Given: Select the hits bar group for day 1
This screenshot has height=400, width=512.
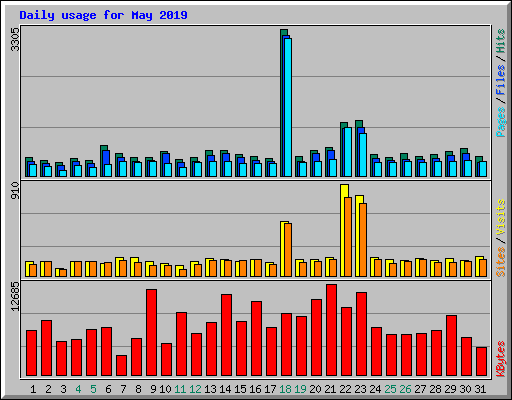Looking at the screenshot, I should (31, 167).
